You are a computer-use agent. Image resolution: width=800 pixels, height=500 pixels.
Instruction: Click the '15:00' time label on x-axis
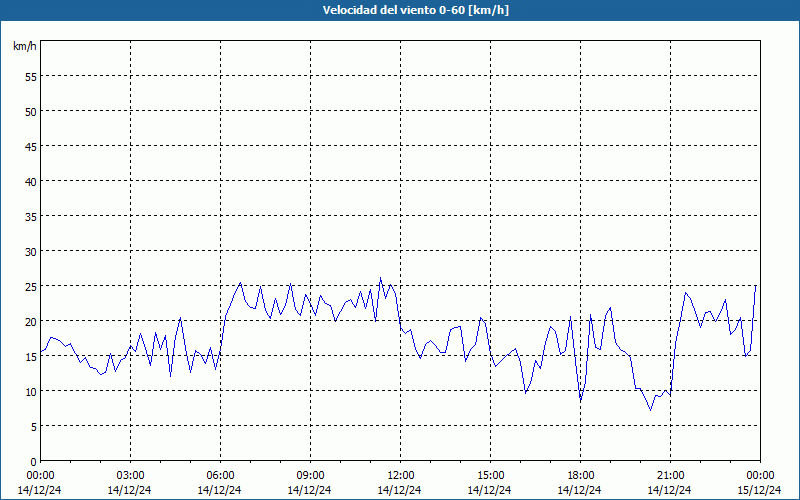tap(490, 476)
